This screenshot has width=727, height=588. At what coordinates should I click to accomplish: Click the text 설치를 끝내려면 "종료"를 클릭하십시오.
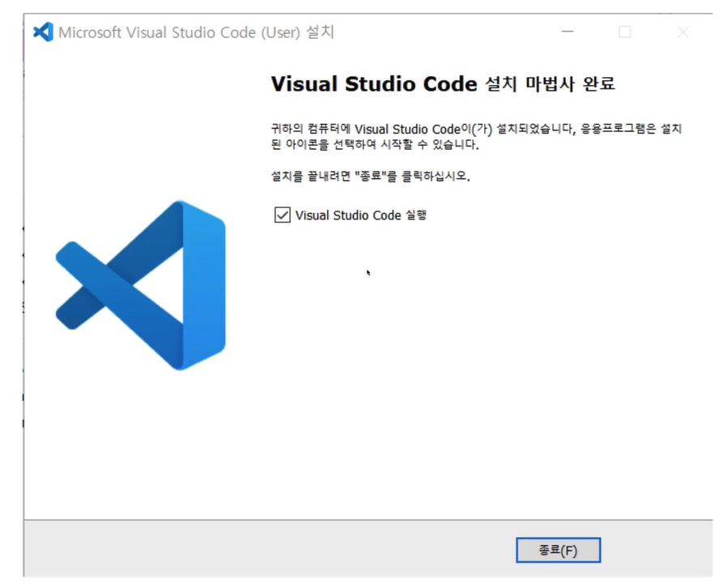tap(371, 176)
